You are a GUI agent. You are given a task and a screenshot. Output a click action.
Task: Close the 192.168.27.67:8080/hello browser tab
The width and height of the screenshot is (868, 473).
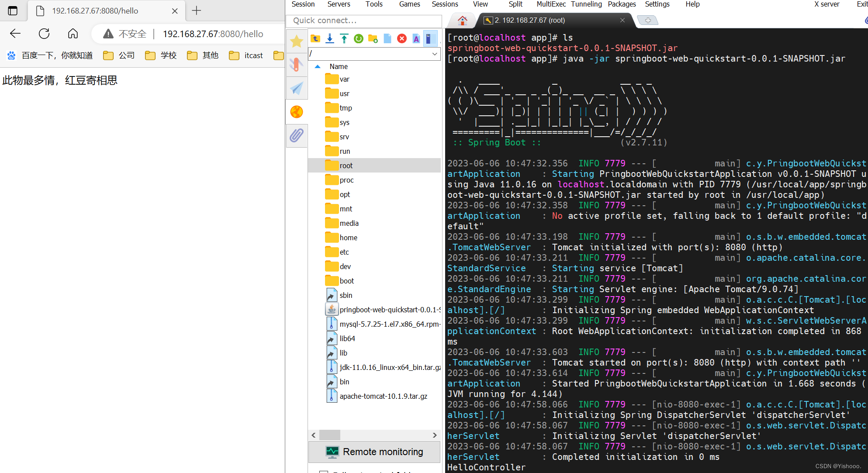pos(175,11)
